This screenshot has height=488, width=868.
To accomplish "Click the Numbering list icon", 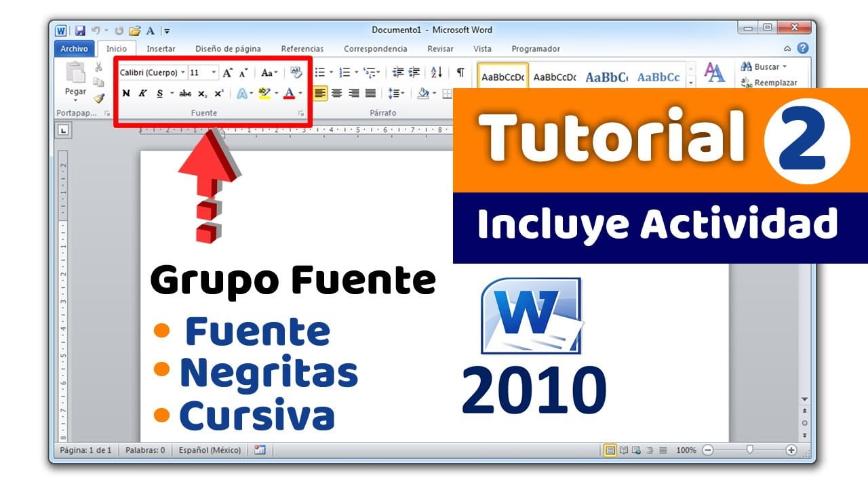I will tap(344, 73).
